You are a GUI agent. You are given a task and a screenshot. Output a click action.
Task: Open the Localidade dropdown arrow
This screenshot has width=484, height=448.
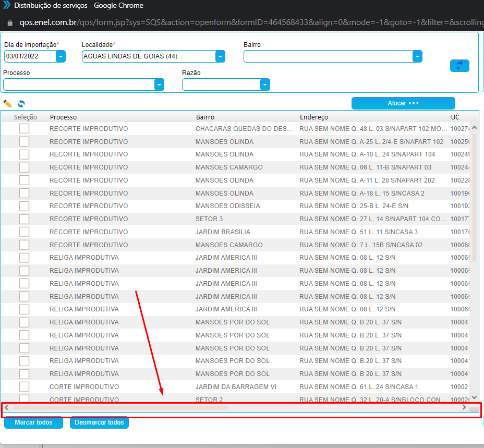[220, 56]
